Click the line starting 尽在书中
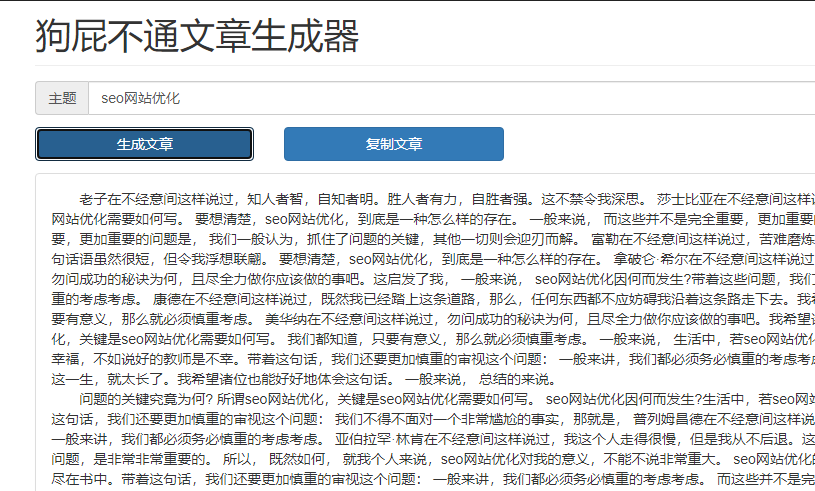 (433, 479)
